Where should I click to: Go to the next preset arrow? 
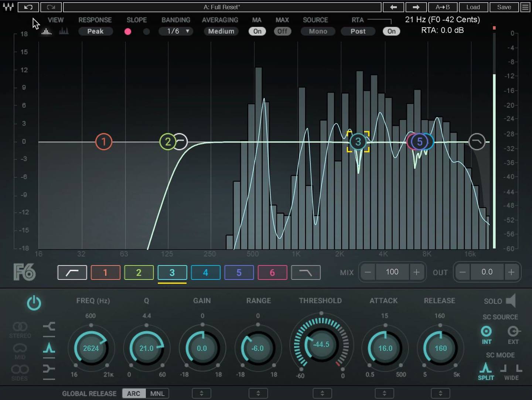pyautogui.click(x=416, y=7)
